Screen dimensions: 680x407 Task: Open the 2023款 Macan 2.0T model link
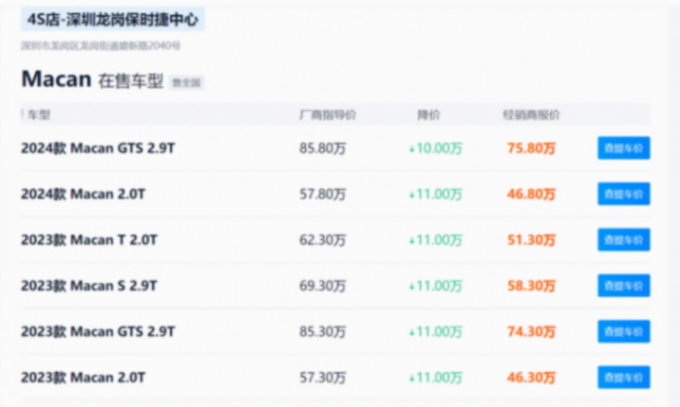[83, 377]
